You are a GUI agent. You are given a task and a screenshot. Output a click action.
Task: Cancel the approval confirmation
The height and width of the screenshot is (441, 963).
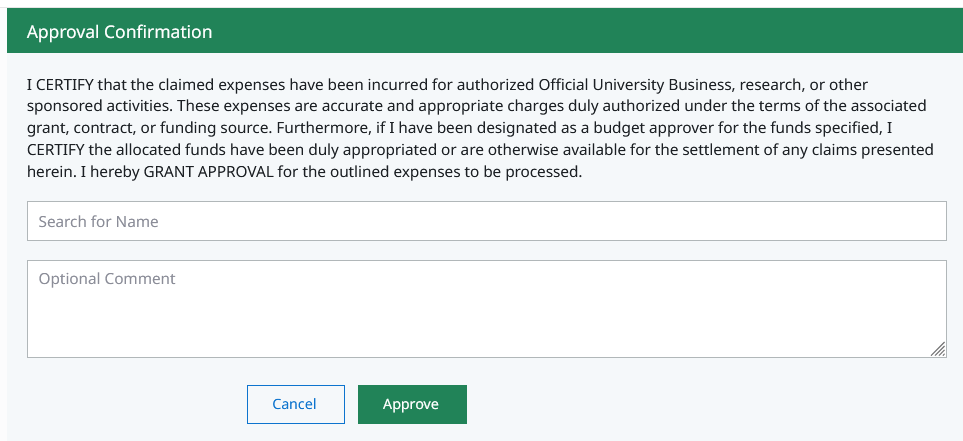(295, 404)
